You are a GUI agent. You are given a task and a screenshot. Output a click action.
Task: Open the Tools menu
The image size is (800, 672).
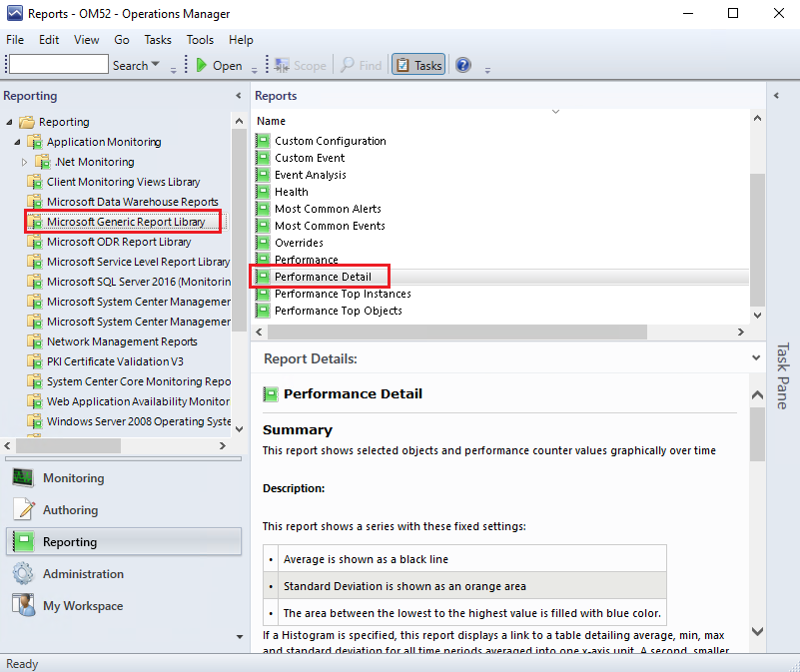click(x=200, y=40)
